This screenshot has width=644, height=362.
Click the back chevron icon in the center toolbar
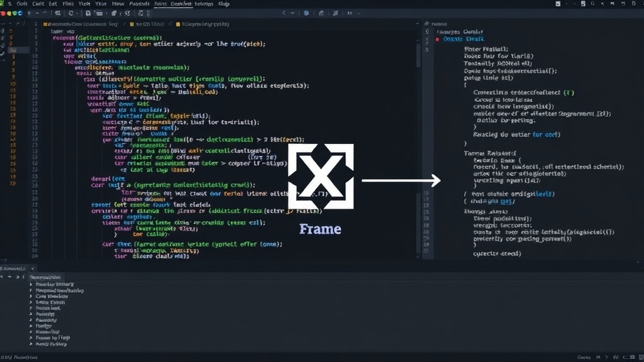pyautogui.click(x=284, y=13)
